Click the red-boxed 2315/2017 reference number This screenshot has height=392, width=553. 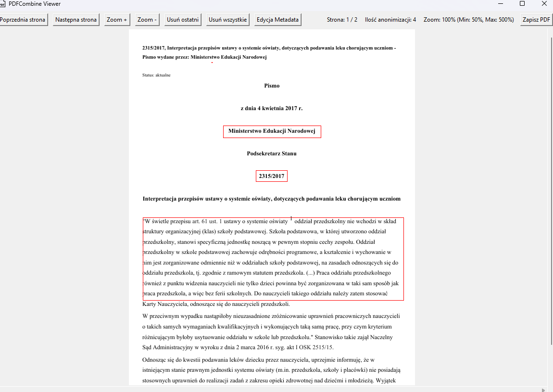(272, 177)
